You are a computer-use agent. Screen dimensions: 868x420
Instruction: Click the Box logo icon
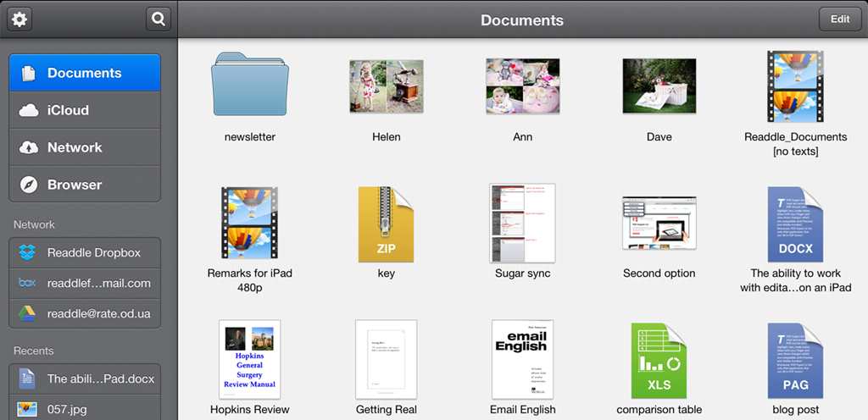click(26, 283)
